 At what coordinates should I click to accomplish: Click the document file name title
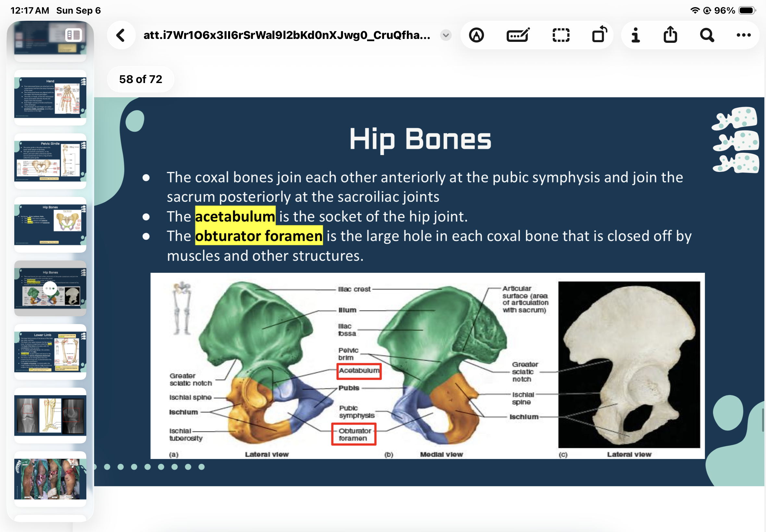[287, 35]
